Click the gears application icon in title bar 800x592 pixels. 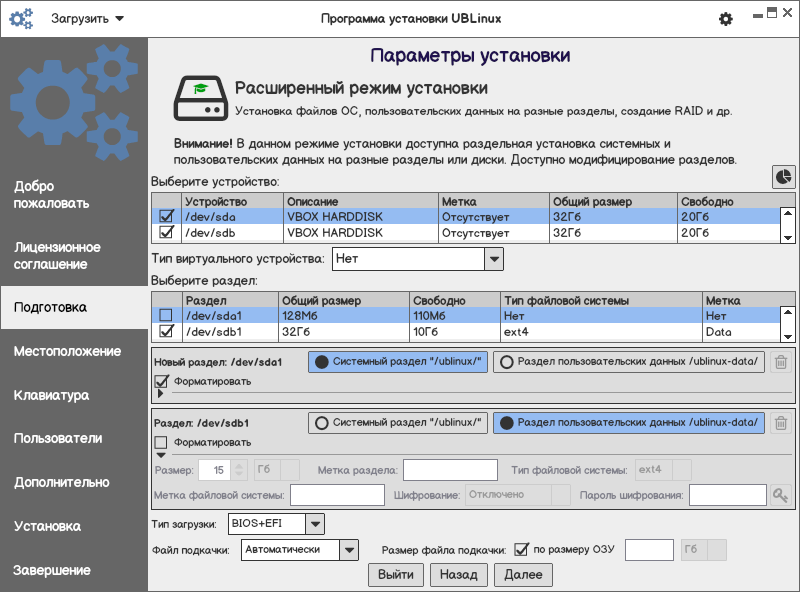[x=21, y=19]
